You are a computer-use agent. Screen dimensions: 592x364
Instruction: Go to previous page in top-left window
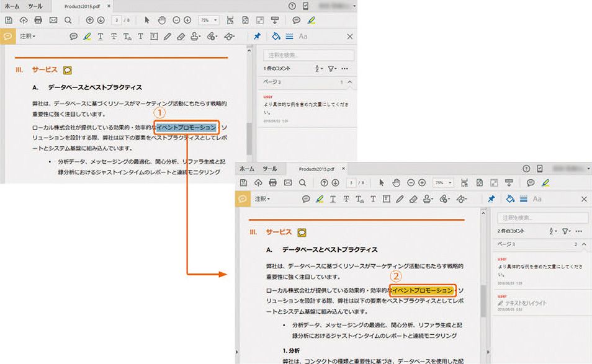pyautogui.click(x=89, y=20)
